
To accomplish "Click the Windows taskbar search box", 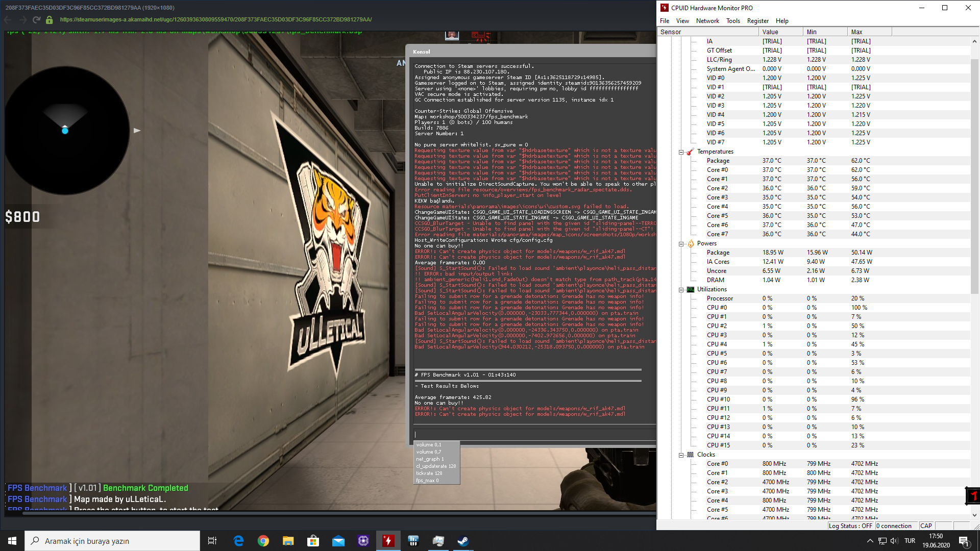I will [112, 541].
